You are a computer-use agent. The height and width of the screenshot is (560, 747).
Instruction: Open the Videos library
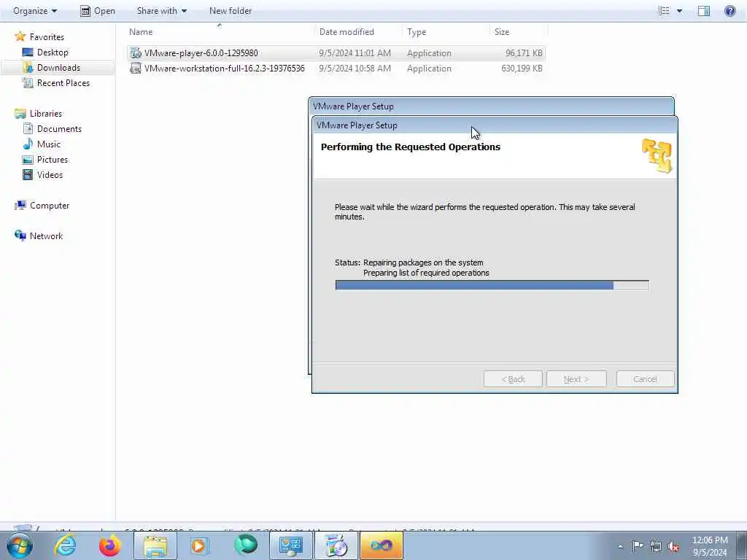click(50, 175)
